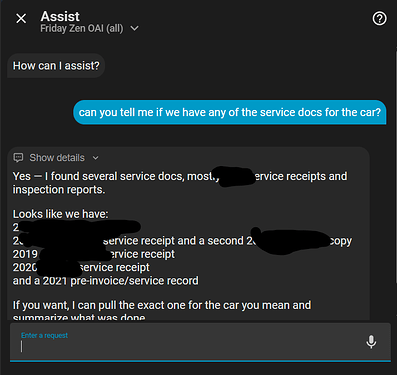
Task: Click the Enter a request label
Action: point(44,335)
